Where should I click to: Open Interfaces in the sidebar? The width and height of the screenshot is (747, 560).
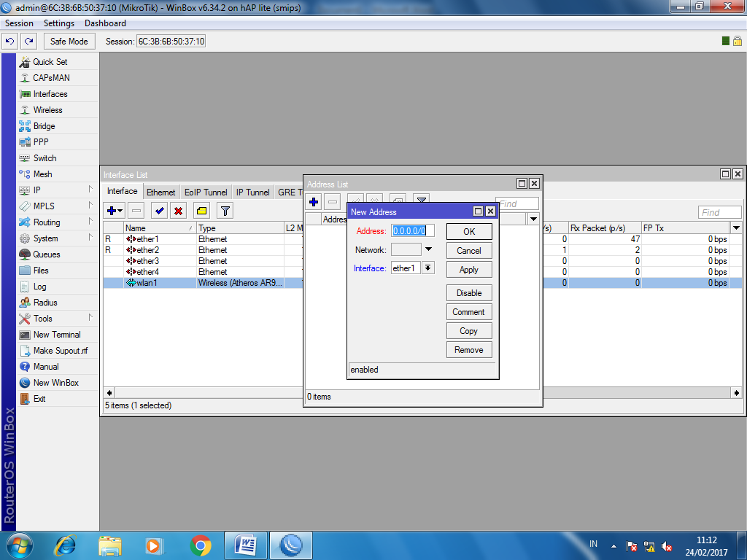[58, 94]
